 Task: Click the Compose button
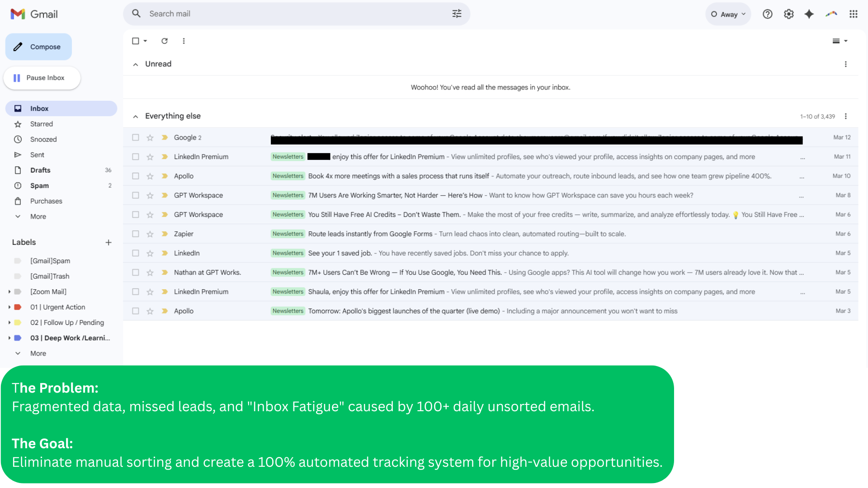[39, 47]
